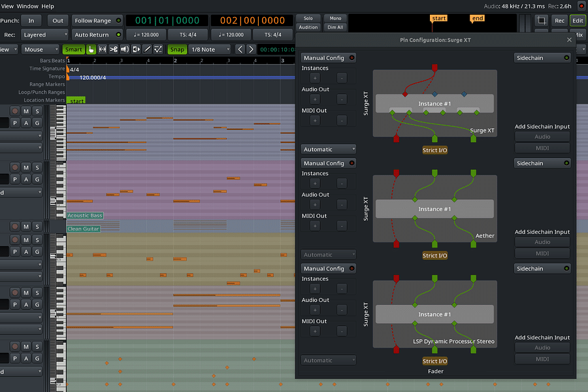Click the start location marker
The height and width of the screenshot is (392, 588).
[76, 101]
